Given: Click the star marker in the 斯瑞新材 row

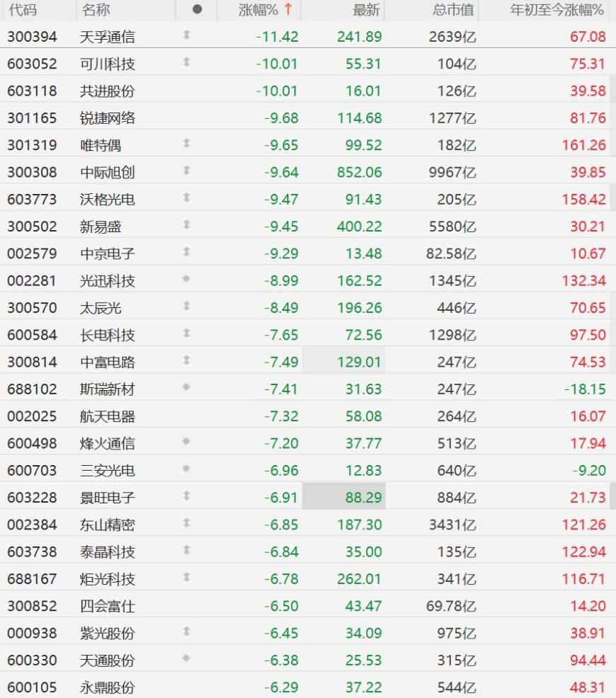Looking at the screenshot, I should click(186, 387).
